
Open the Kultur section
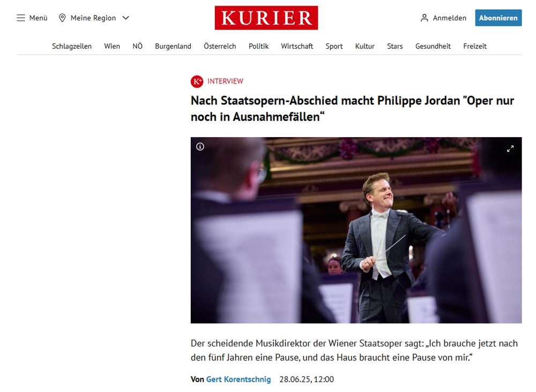tap(364, 46)
